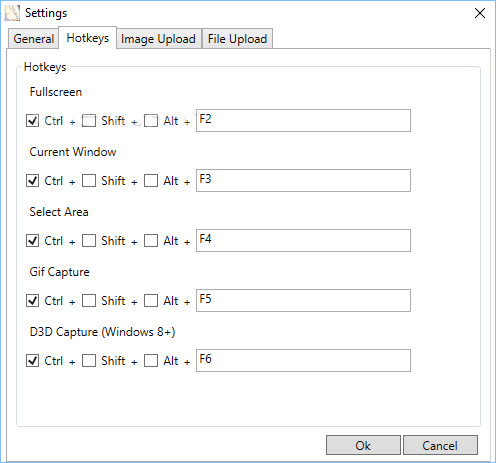Click the Gif Capture section label
The width and height of the screenshot is (496, 463).
[60, 272]
